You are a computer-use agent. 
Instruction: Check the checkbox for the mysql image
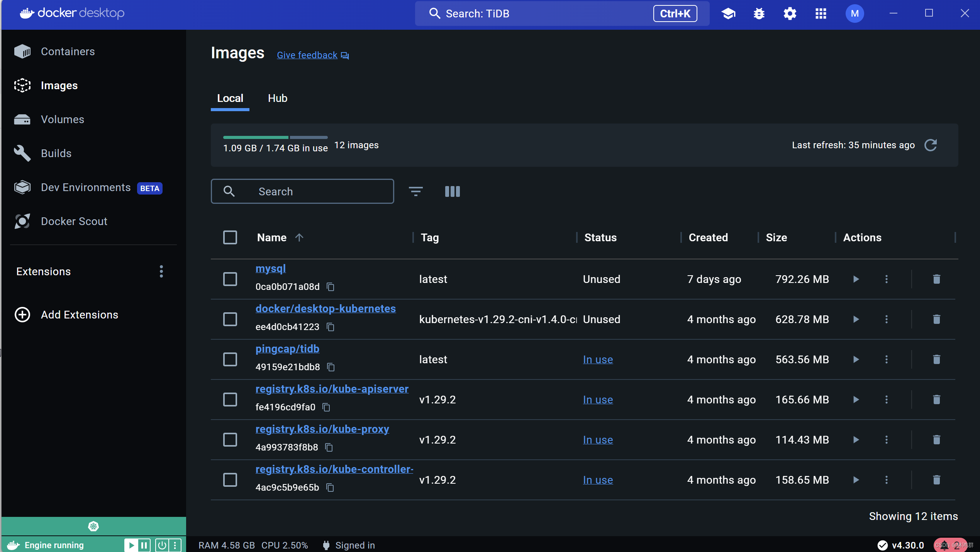[x=230, y=279]
